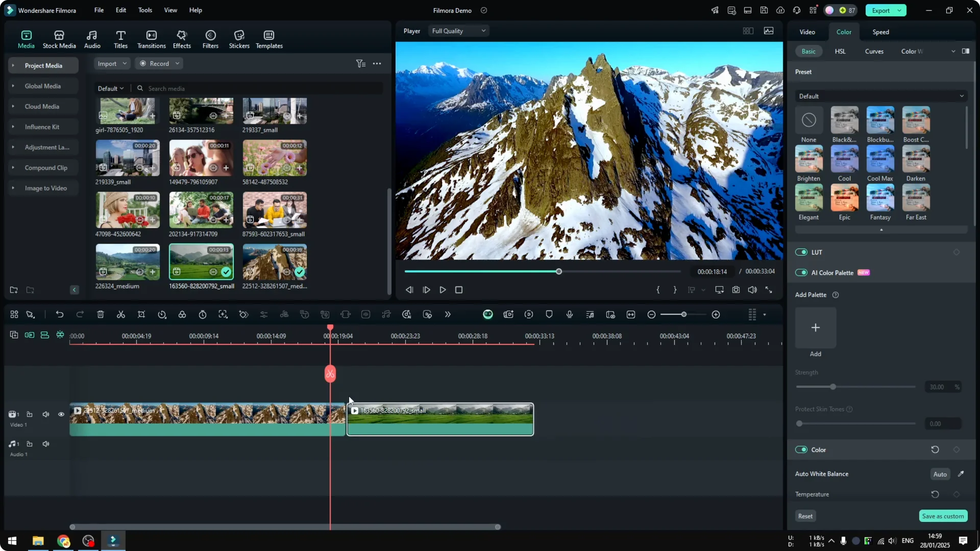Mute the Video 1 track

[x=46, y=414]
